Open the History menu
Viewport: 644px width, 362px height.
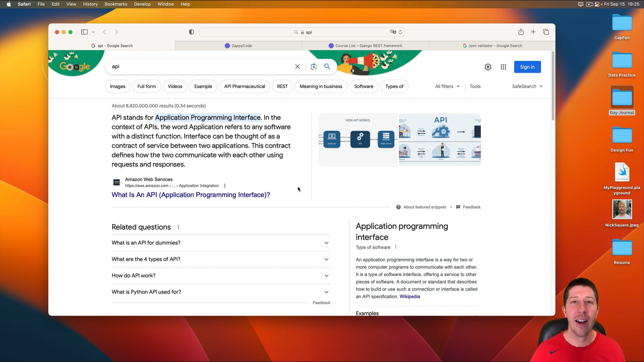coord(90,4)
